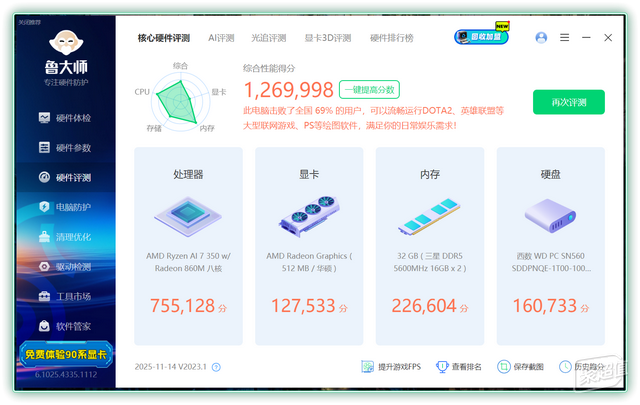The height and width of the screenshot is (405, 640).
Task: Switch to the AI评测 tab
Action: pyautogui.click(x=221, y=38)
